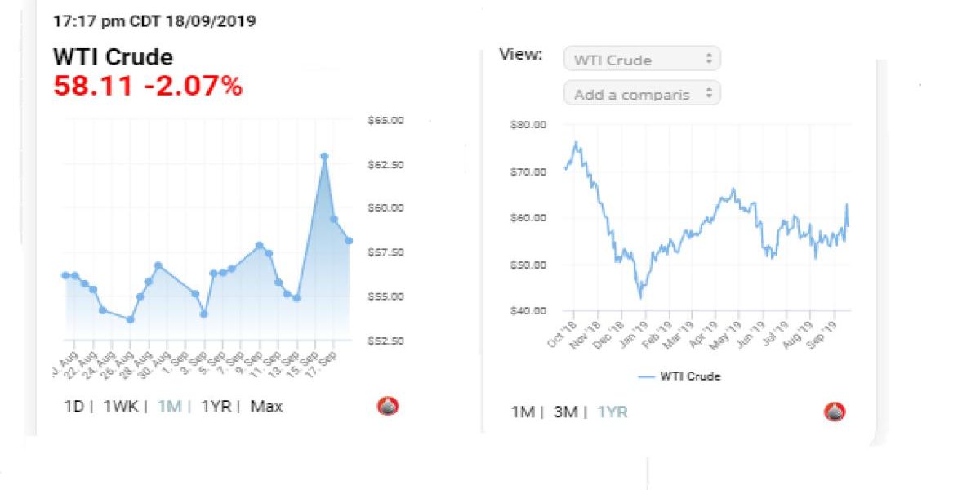Viewport: 980px width, 490px height.
Task: Toggle the WTI Crude legend series
Action: point(679,376)
